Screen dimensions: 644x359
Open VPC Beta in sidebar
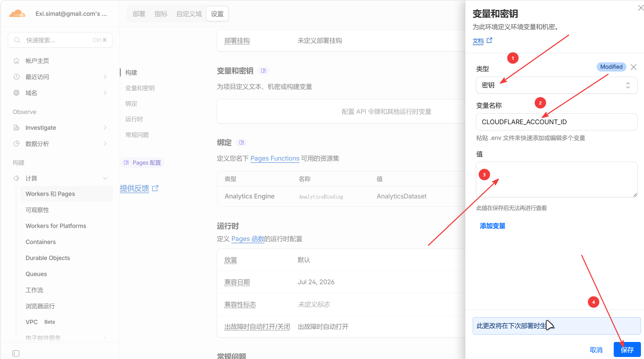click(x=41, y=322)
